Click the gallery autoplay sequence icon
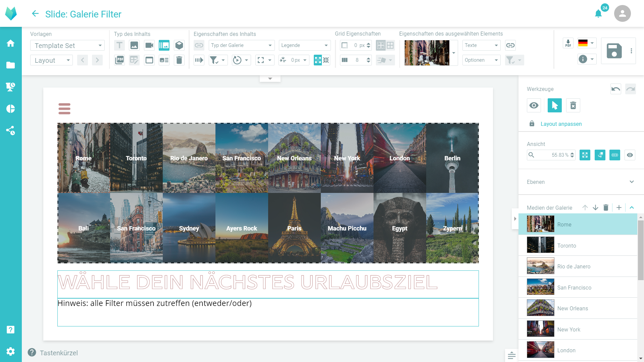Screen dimensions: 644x362 pyautogui.click(x=199, y=60)
